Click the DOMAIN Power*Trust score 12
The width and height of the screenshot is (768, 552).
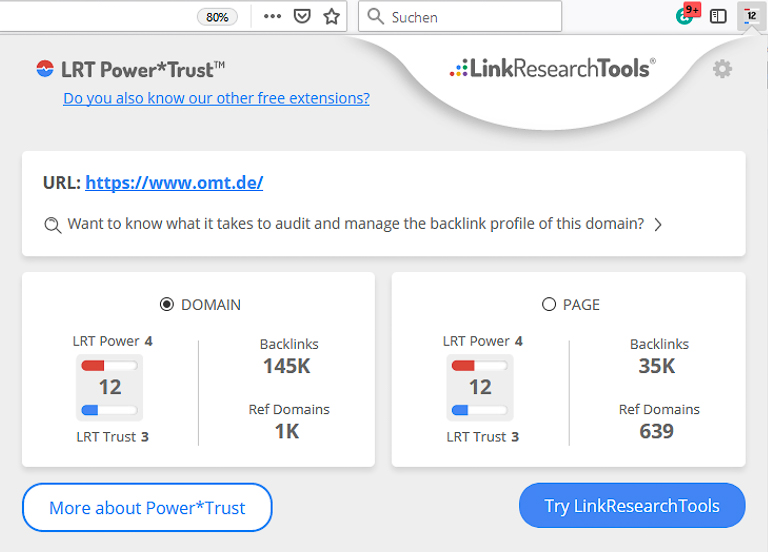tap(110, 387)
